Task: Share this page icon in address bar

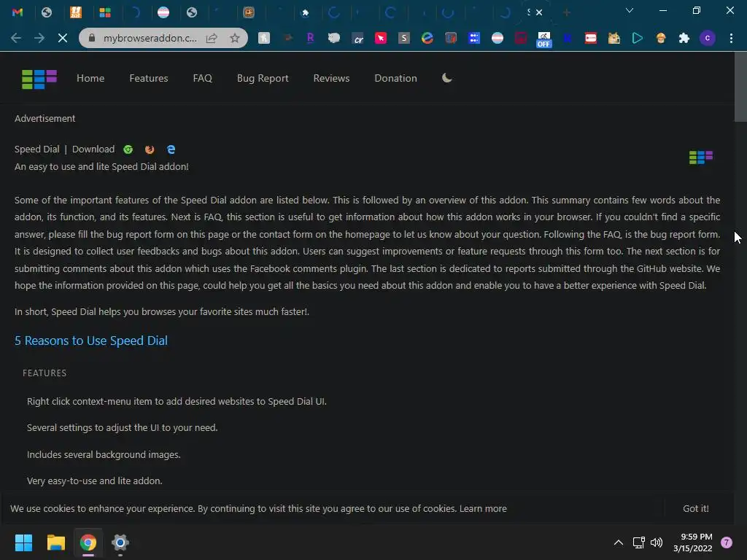Action: tap(212, 38)
